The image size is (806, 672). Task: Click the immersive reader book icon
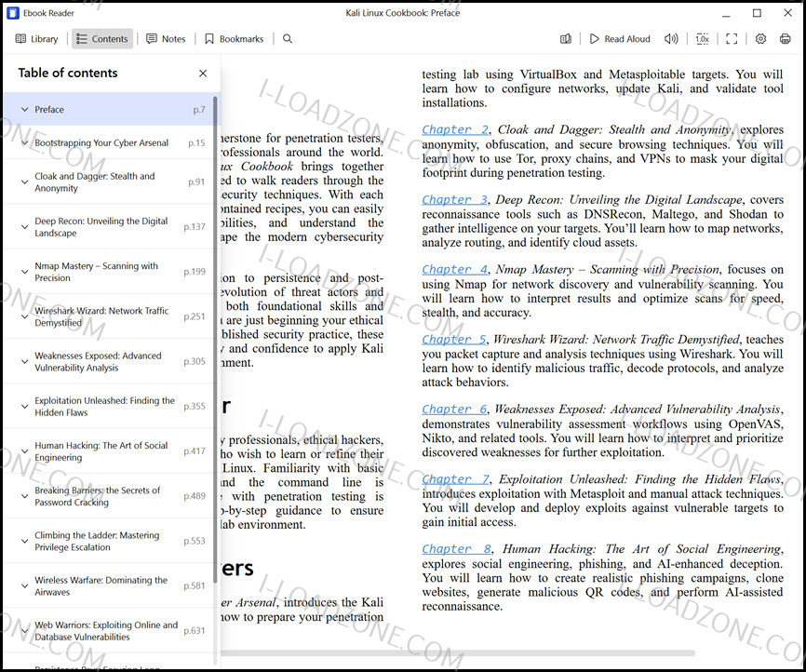pos(566,39)
